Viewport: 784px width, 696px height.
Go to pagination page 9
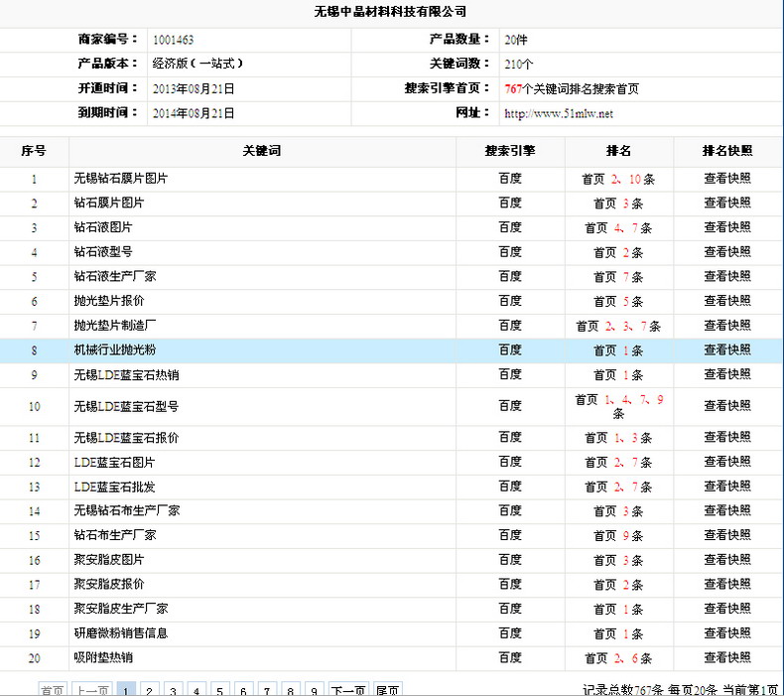coord(314,690)
